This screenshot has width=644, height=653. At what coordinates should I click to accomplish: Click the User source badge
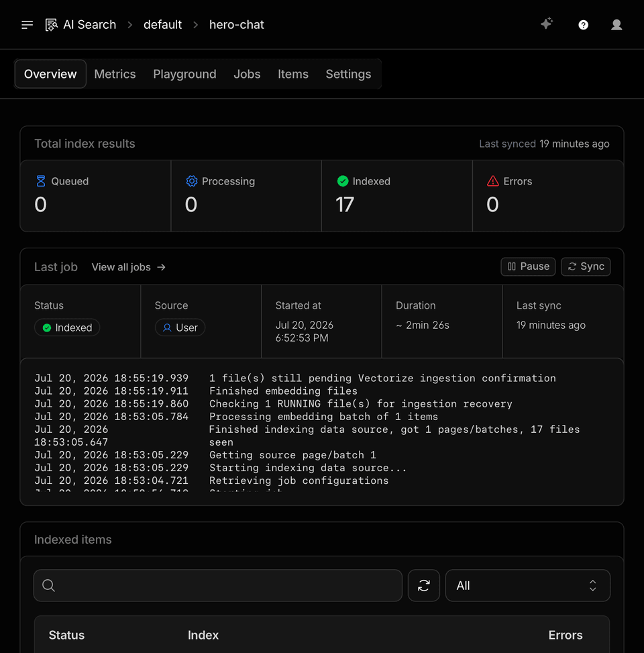(x=180, y=328)
